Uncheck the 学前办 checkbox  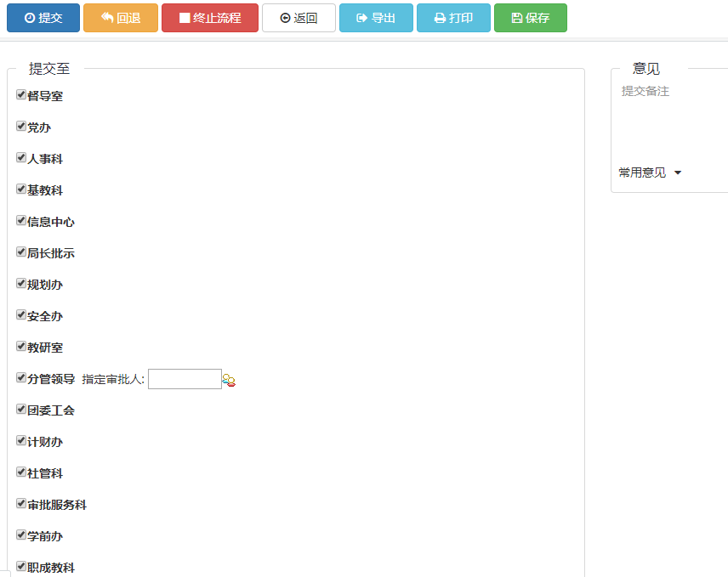click(x=21, y=535)
